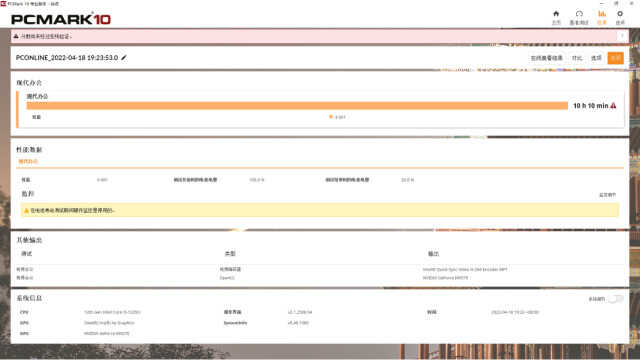The height and width of the screenshot is (360, 640).
Task: Click the compare button in result header
Action: coord(577,58)
